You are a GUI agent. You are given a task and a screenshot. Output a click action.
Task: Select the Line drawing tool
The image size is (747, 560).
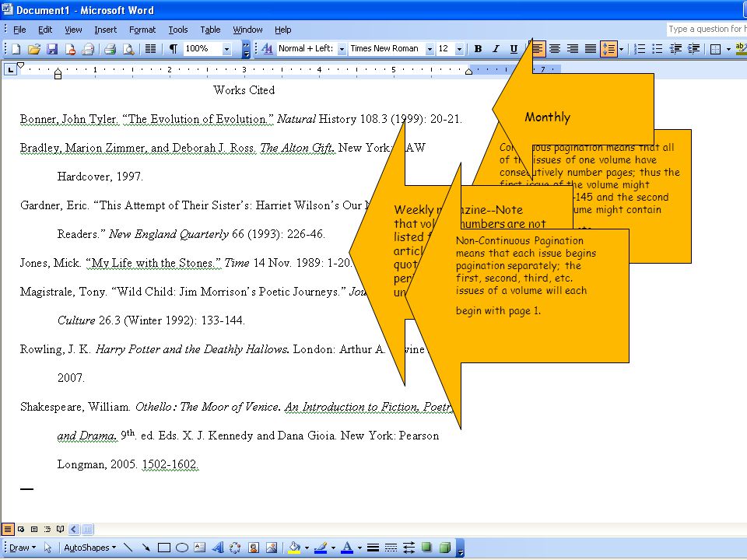pos(128,548)
